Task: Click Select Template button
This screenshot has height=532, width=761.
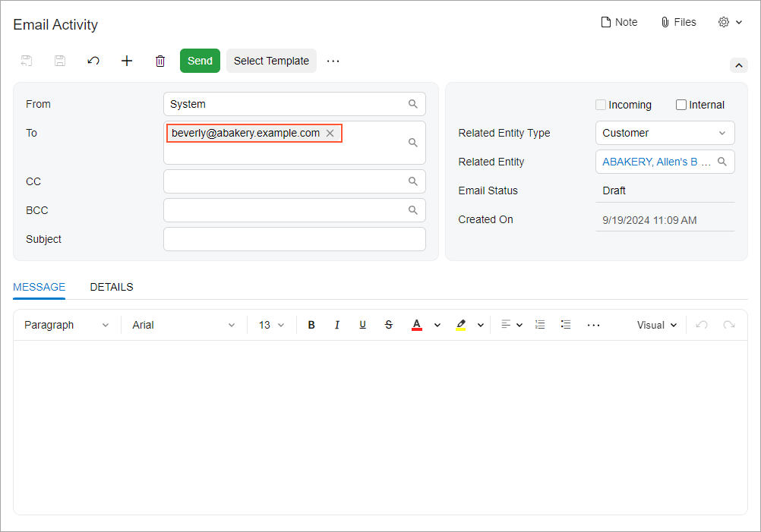Action: [x=271, y=61]
